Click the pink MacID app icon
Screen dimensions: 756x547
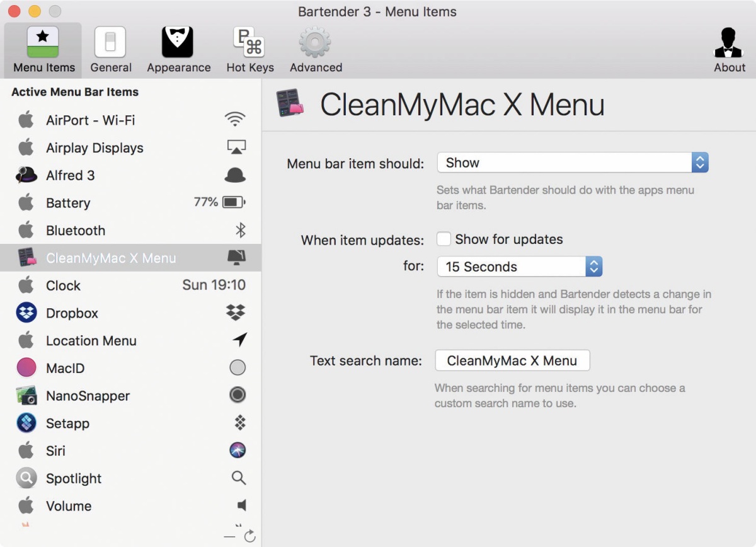tap(26, 367)
